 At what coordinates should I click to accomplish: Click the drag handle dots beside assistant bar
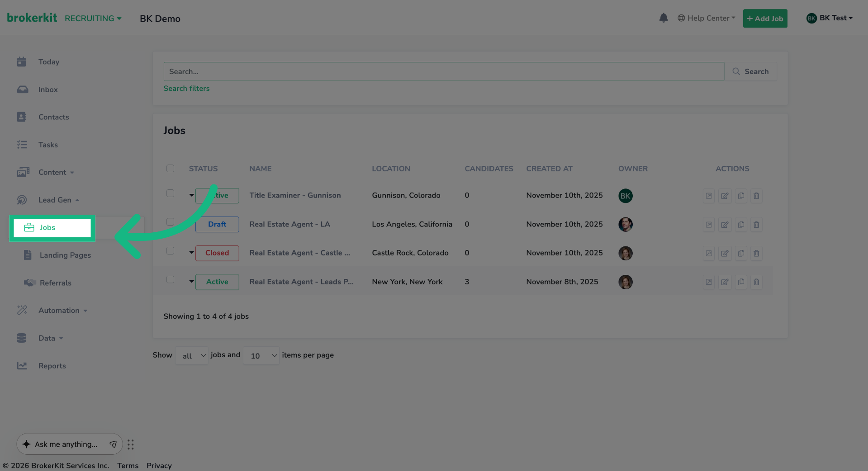(x=131, y=445)
